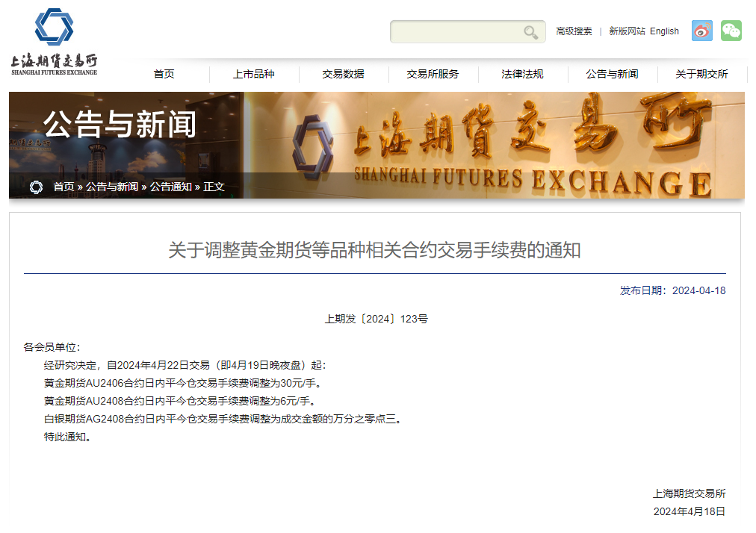Open the 交易数据 menu
The image size is (756, 533).
pos(344,74)
